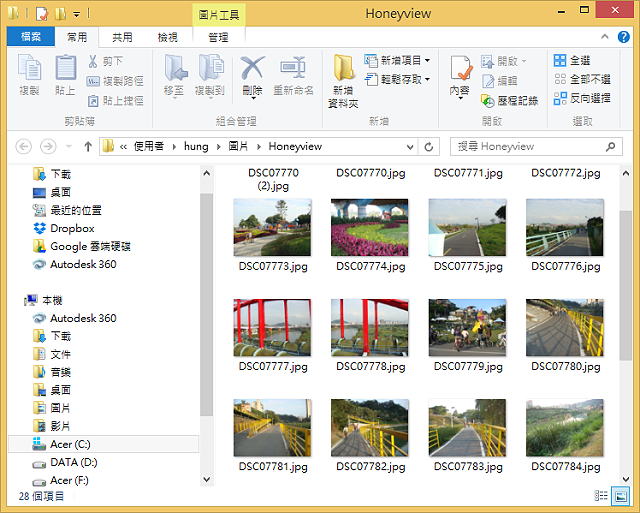Click the Cut (剪下) scissors icon

pyautogui.click(x=93, y=61)
